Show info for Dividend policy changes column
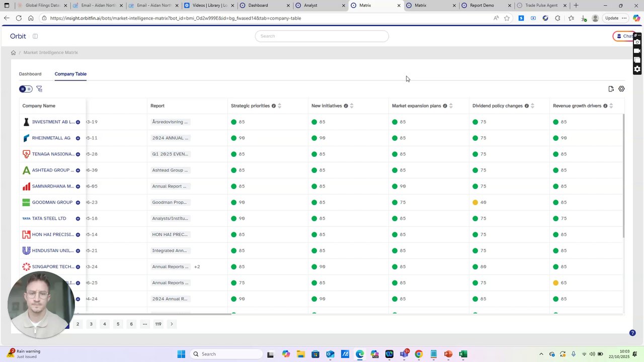The image size is (644, 362). pyautogui.click(x=527, y=106)
